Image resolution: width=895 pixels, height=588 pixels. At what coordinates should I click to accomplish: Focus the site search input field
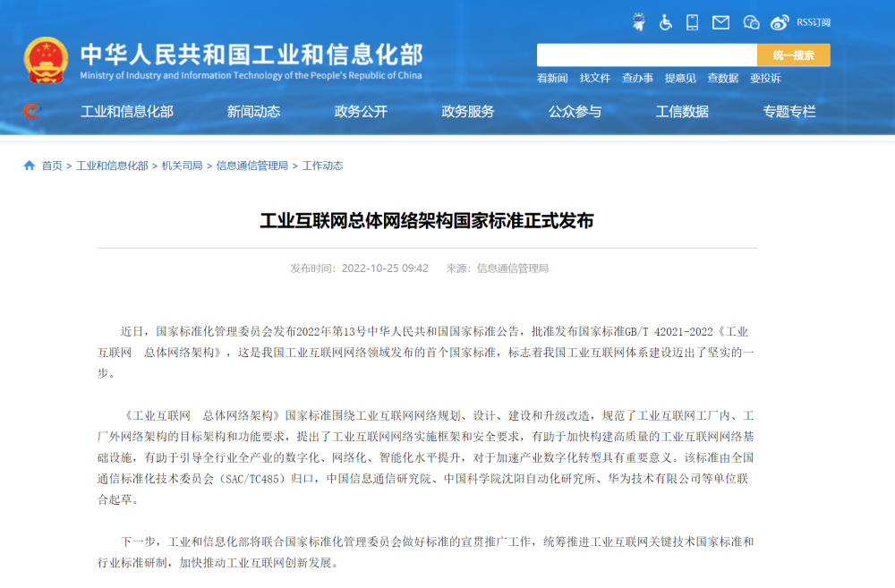coord(646,55)
